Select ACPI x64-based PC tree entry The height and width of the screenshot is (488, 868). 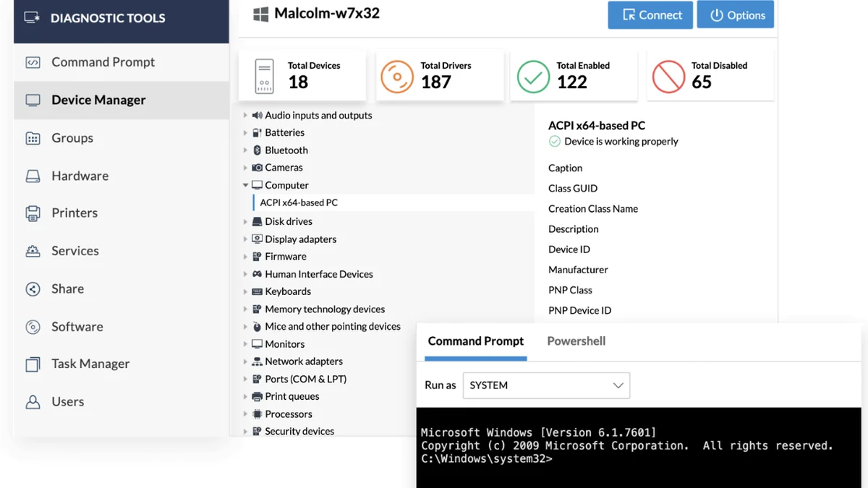point(299,203)
